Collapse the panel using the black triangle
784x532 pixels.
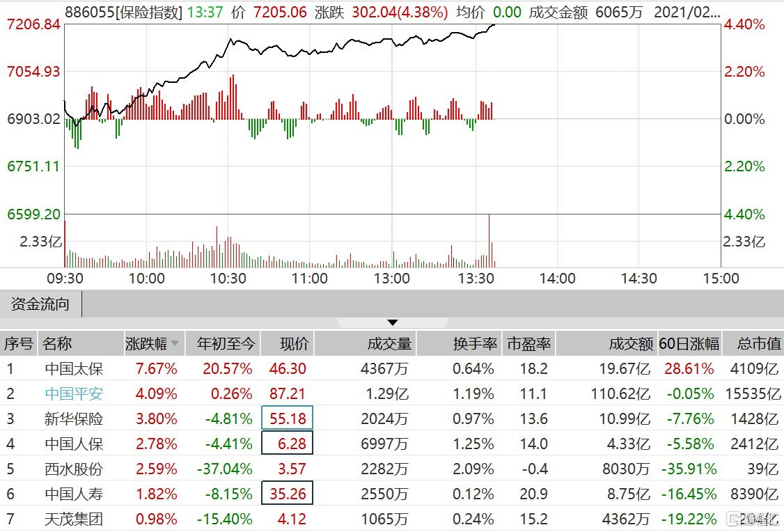[x=393, y=322]
